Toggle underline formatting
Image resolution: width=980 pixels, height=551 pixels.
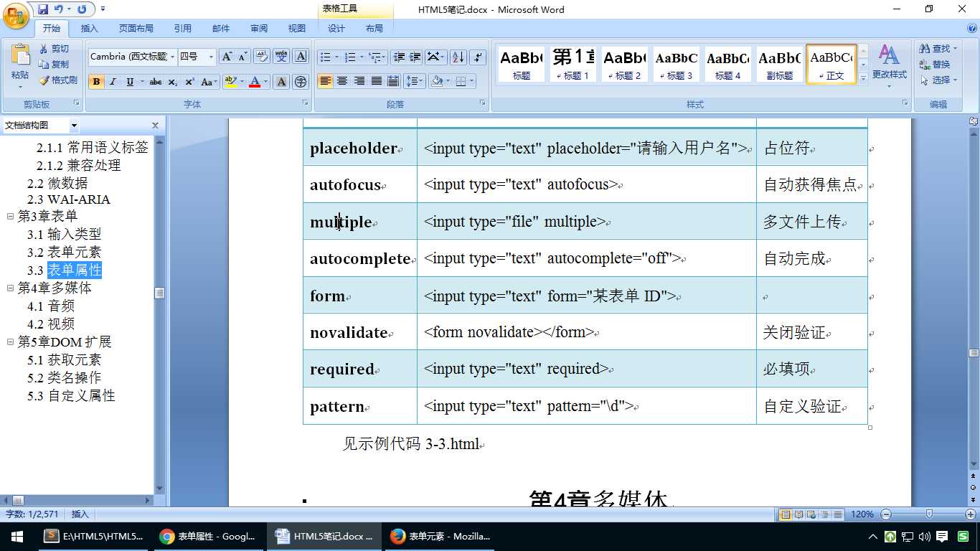[x=130, y=82]
